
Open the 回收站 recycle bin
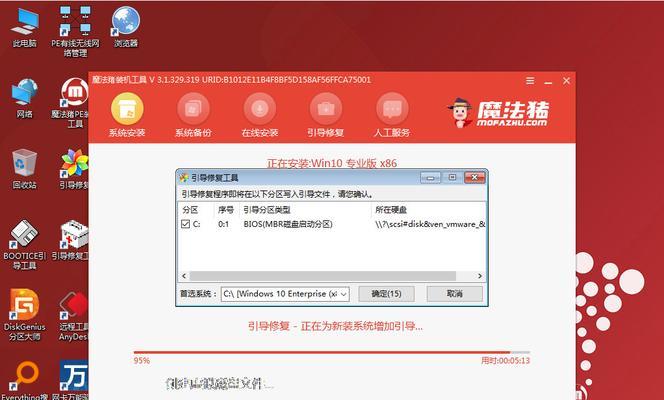click(x=25, y=169)
